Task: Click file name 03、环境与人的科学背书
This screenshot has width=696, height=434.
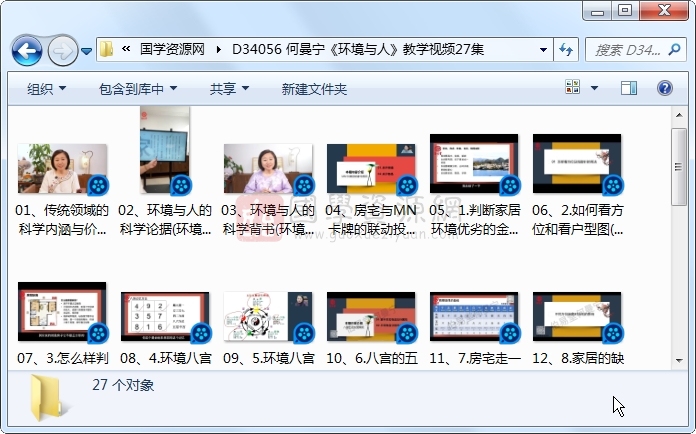Action: pos(268,220)
